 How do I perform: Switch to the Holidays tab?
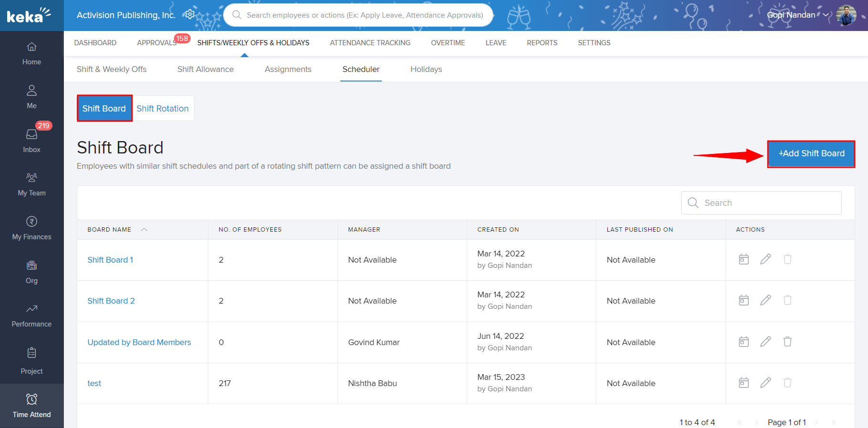(x=426, y=69)
